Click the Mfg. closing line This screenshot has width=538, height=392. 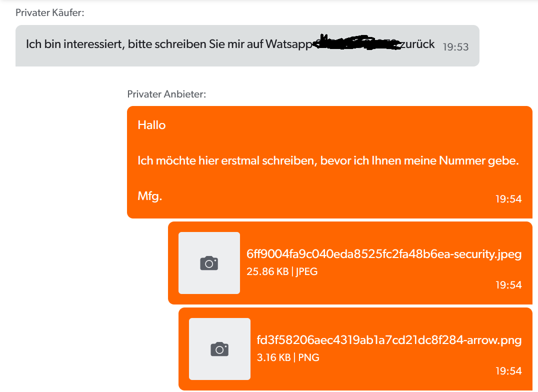click(x=149, y=196)
